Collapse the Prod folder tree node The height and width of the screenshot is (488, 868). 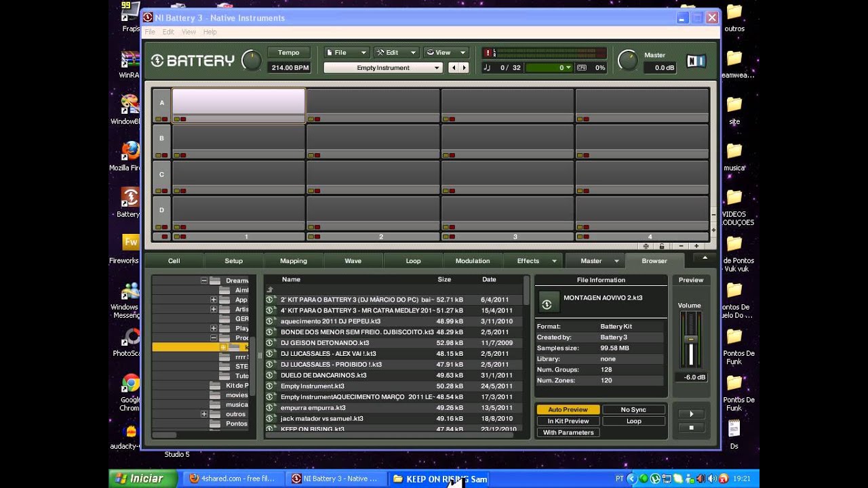point(213,338)
